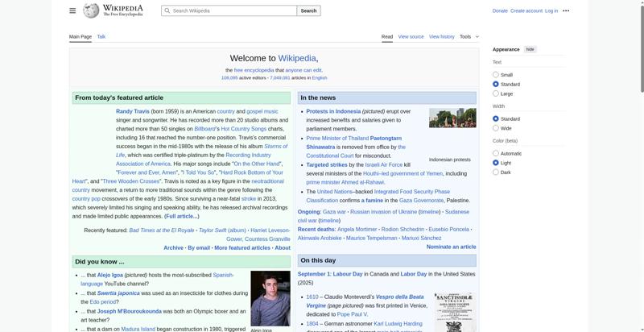Open the Joseph M'Bouroukounda link
The width and height of the screenshot is (644, 332).
click(x=130, y=311)
